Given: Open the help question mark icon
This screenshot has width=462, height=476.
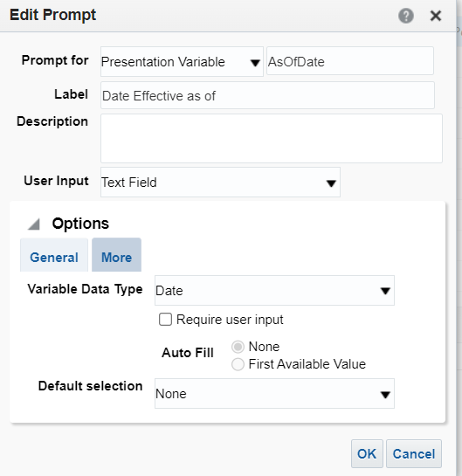Looking at the screenshot, I should [406, 16].
